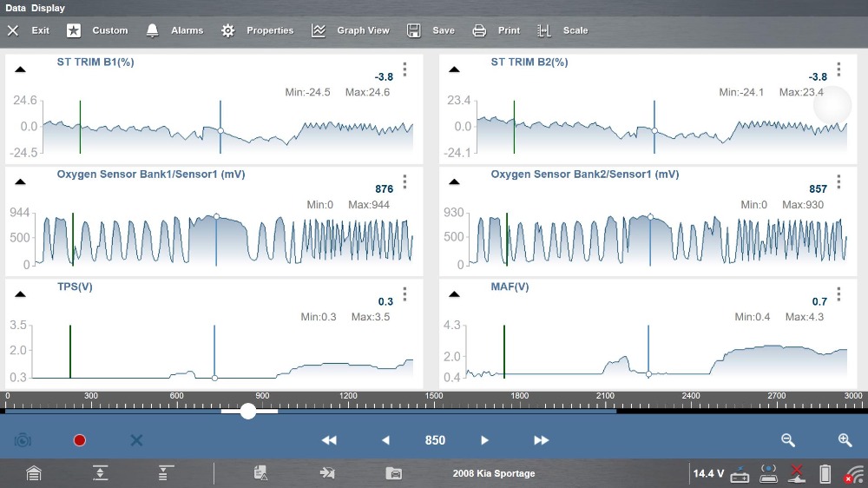The width and height of the screenshot is (868, 488).
Task: Exit the Data Display screen
Action: pos(29,30)
